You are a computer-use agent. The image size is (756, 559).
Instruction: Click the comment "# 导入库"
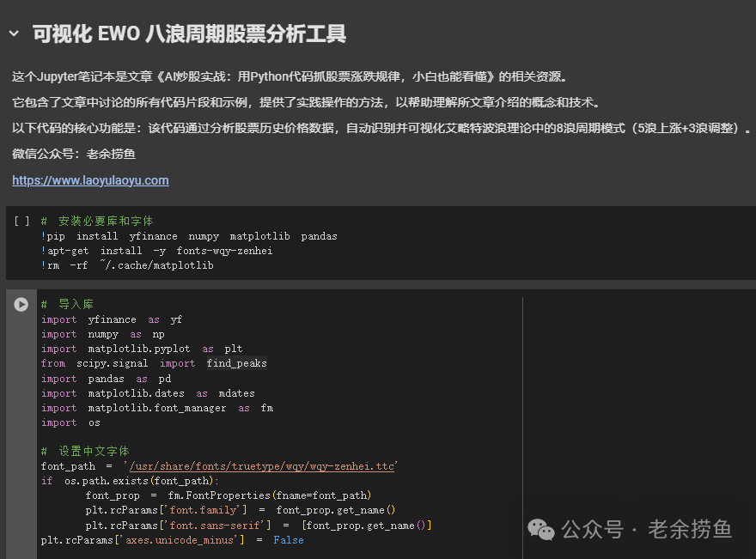click(67, 305)
